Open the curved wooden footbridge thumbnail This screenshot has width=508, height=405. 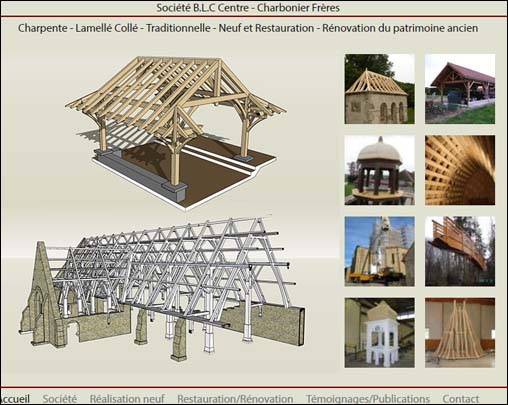(460, 251)
